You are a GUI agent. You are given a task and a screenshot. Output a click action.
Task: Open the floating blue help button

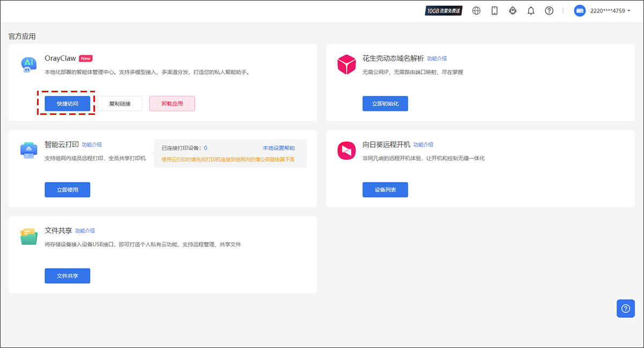[x=625, y=309]
